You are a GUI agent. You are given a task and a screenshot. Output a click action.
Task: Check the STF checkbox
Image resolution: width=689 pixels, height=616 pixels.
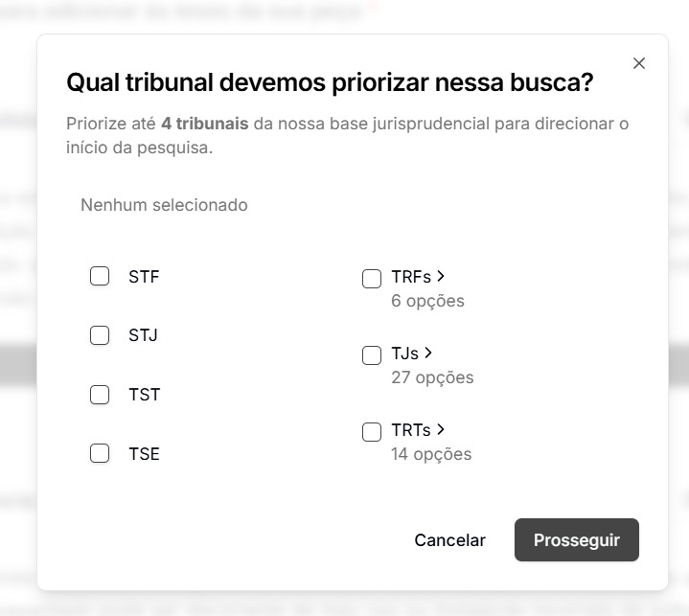point(100,277)
